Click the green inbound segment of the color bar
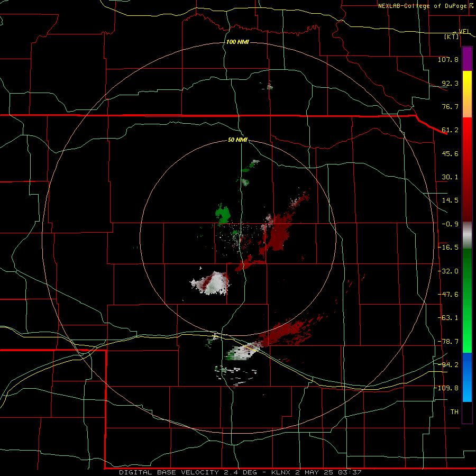This screenshot has width=476, height=476. click(467, 300)
